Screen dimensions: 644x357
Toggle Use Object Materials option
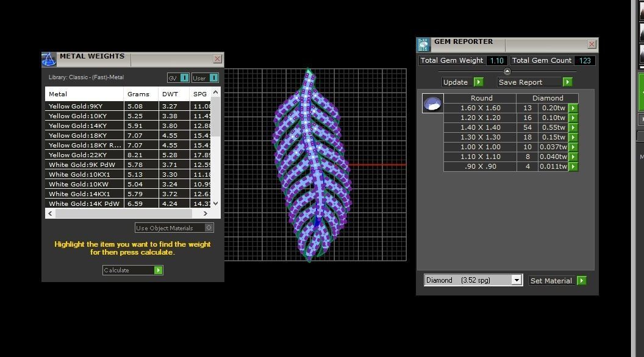tap(174, 228)
